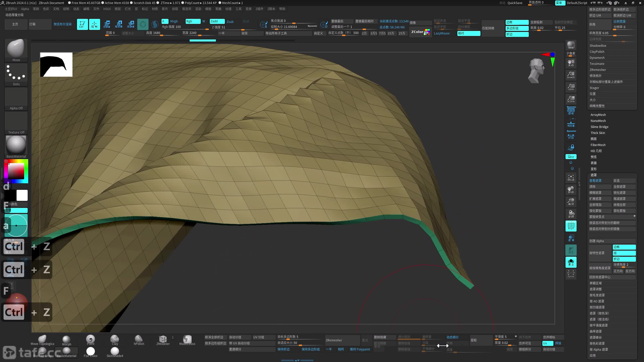Toggle Solo (孤立) mode
Image resolution: width=644 pixels, height=362 pixels.
(x=571, y=262)
